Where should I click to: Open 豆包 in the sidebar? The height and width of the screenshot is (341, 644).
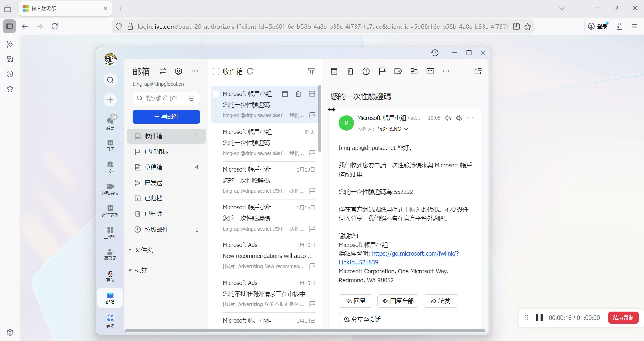pos(110,276)
